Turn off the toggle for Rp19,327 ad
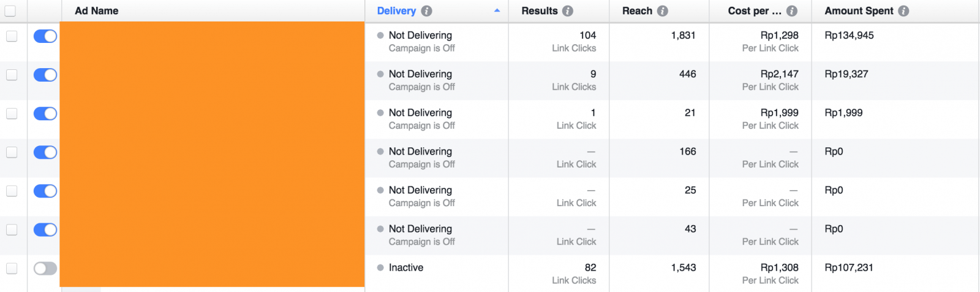980x292 pixels. coord(45,75)
